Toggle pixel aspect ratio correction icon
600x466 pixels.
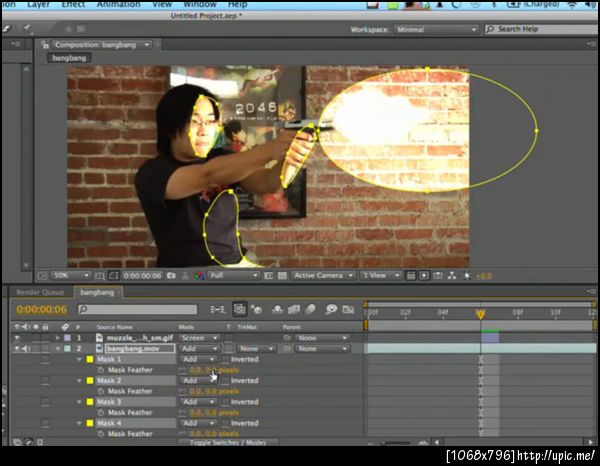[x=411, y=275]
